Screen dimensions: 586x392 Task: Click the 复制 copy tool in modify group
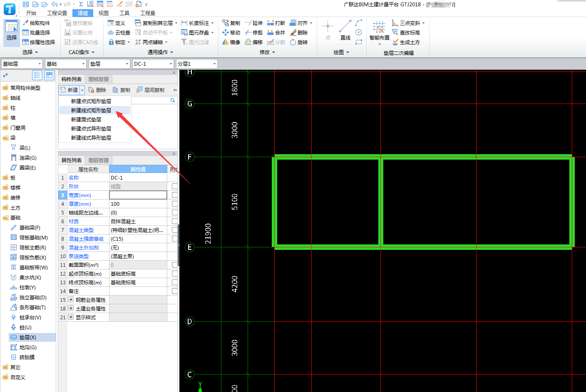[231, 23]
